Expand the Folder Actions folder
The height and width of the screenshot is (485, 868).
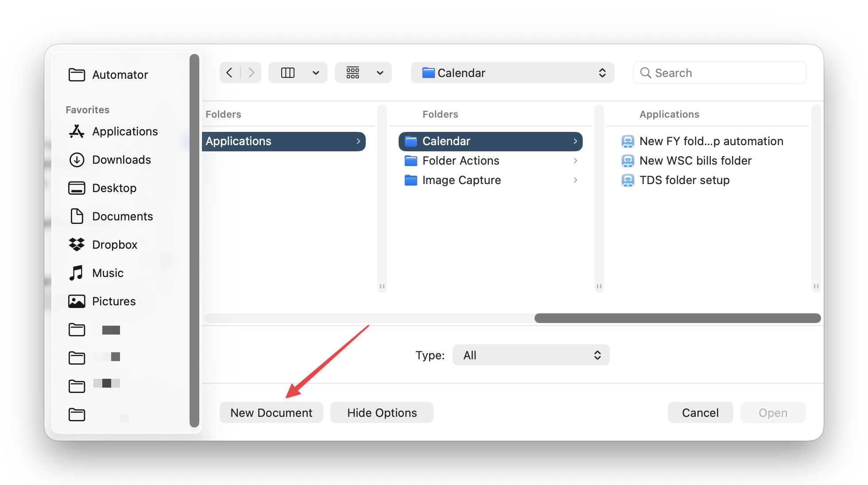tap(461, 160)
